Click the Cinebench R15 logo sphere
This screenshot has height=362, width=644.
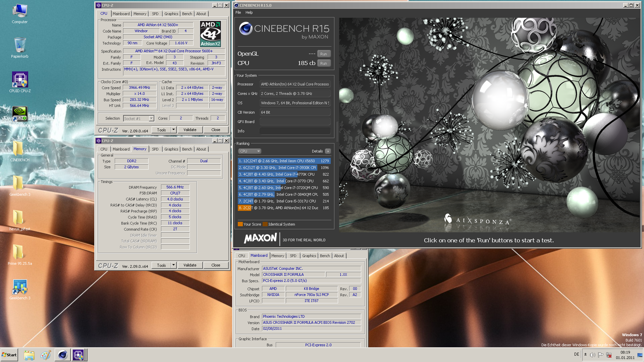(x=246, y=29)
